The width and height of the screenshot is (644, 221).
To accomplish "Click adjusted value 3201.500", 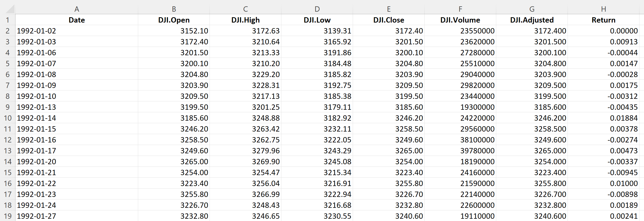I will pyautogui.click(x=532, y=42).
